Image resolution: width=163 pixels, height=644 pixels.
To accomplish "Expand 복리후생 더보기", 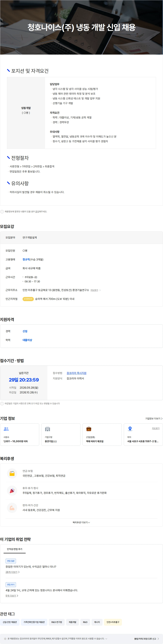I will point(81,522).
